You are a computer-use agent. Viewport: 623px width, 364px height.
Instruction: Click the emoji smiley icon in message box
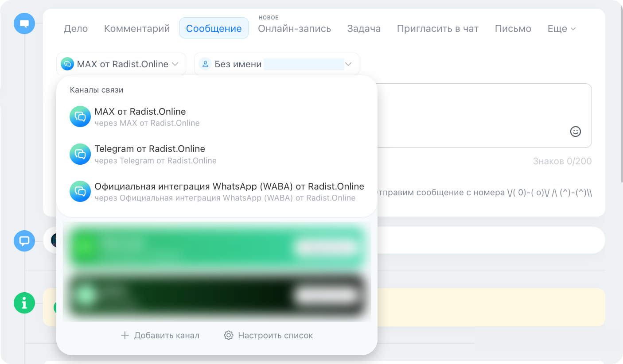[575, 132]
